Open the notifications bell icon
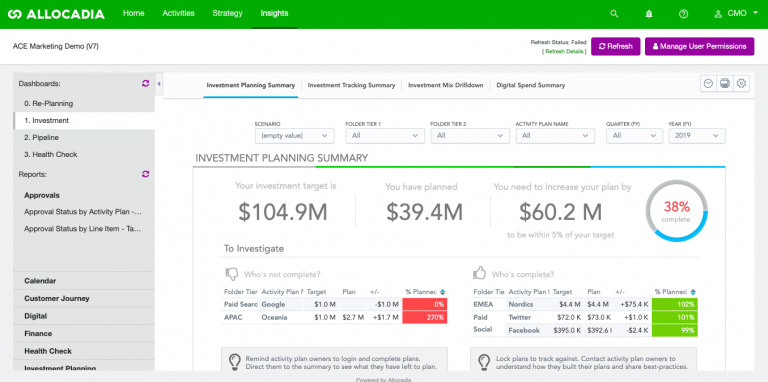Viewport: 768px width, 382px height. (x=649, y=14)
